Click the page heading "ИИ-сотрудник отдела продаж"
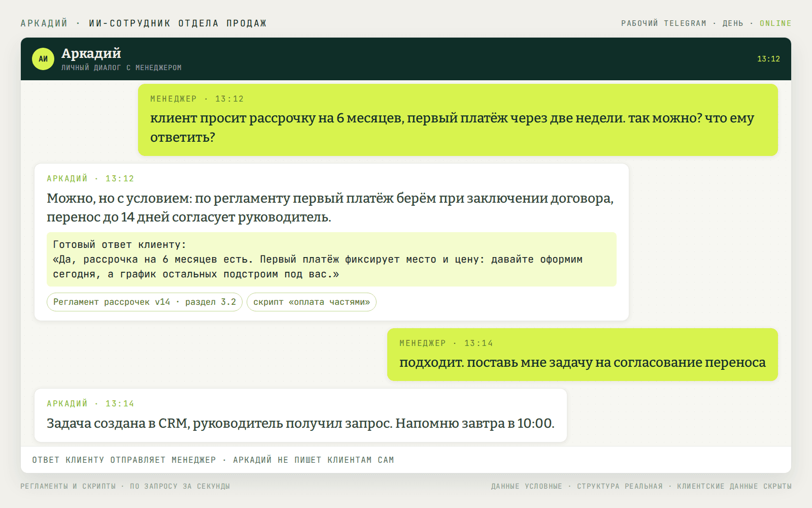 [178, 23]
